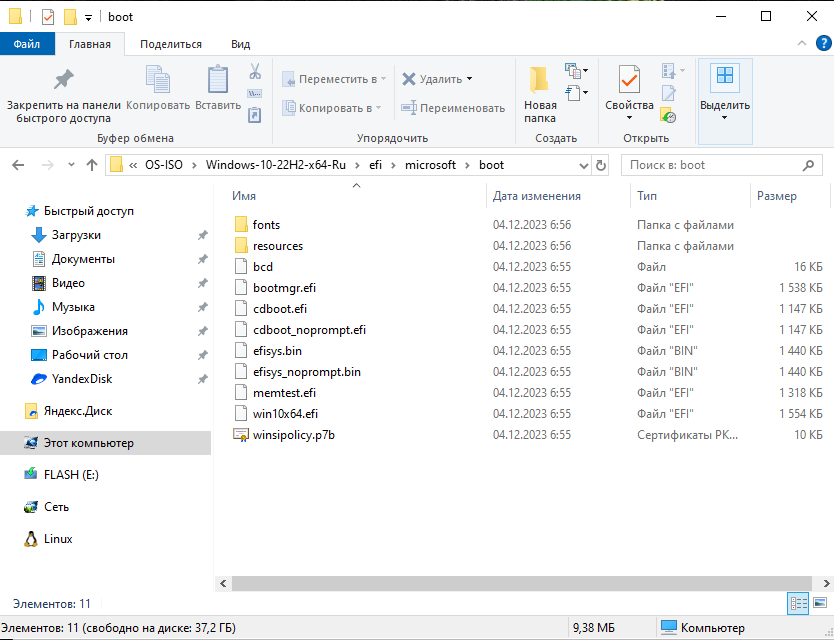Open recent locations dropdown arrow
This screenshot has height=640, width=834.
70,165
